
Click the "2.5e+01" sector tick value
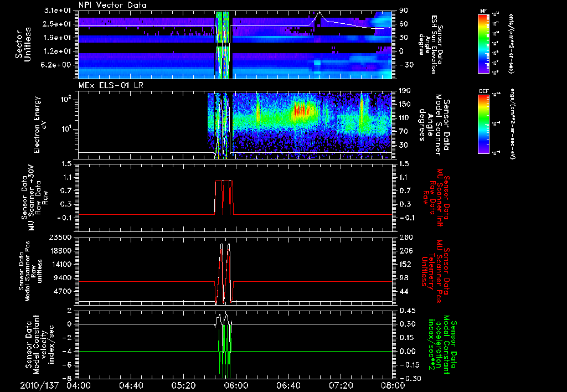(58, 24)
